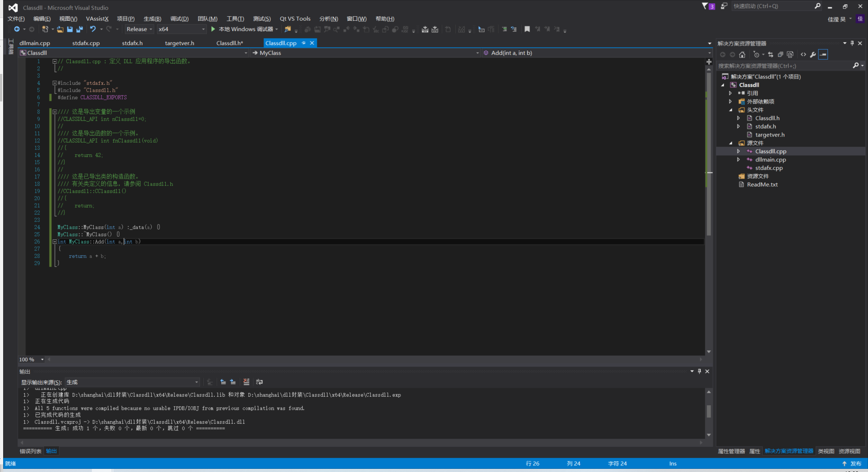Open the Add(int a, int b) member dropdown

pos(596,53)
